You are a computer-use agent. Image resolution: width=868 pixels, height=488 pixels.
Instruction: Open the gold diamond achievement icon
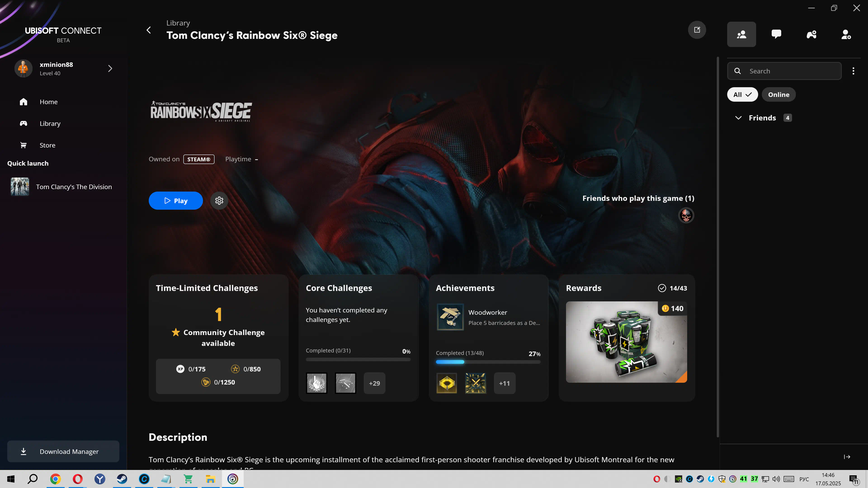click(x=446, y=383)
